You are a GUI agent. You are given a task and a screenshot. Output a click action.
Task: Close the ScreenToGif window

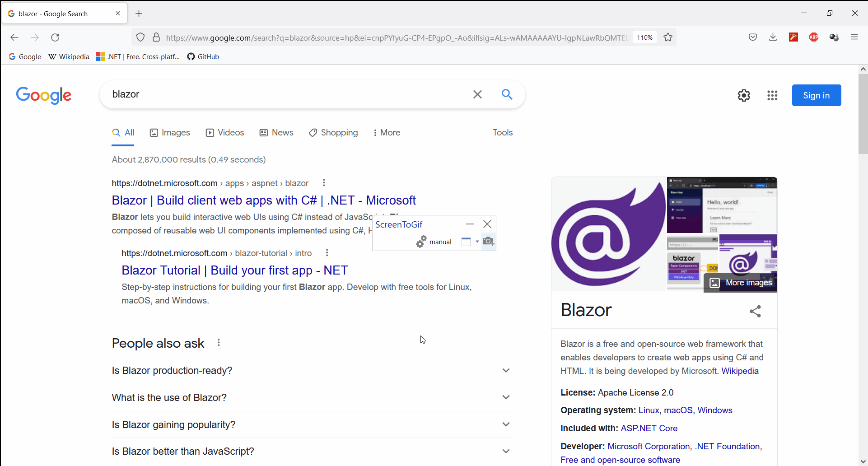487,224
